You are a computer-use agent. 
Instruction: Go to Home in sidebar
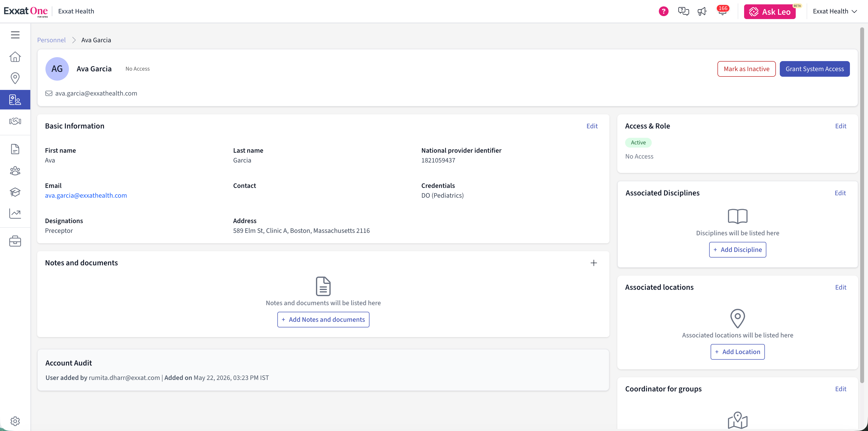15,57
